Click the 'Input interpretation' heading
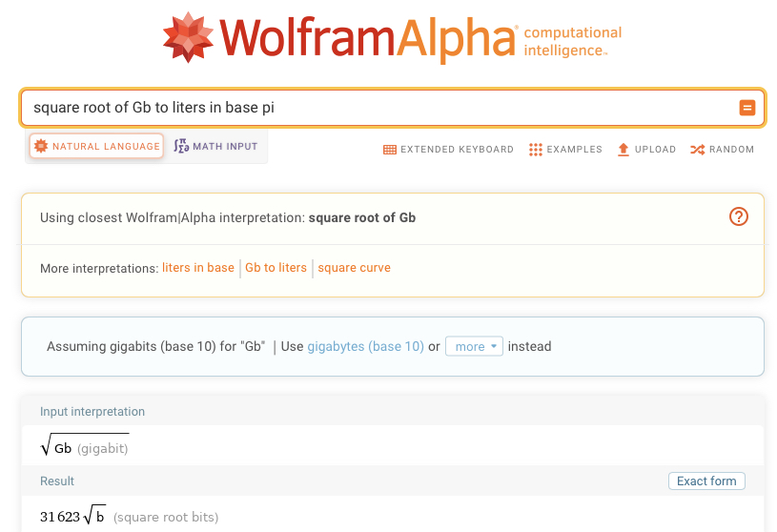This screenshot has height=532, width=777. point(92,412)
